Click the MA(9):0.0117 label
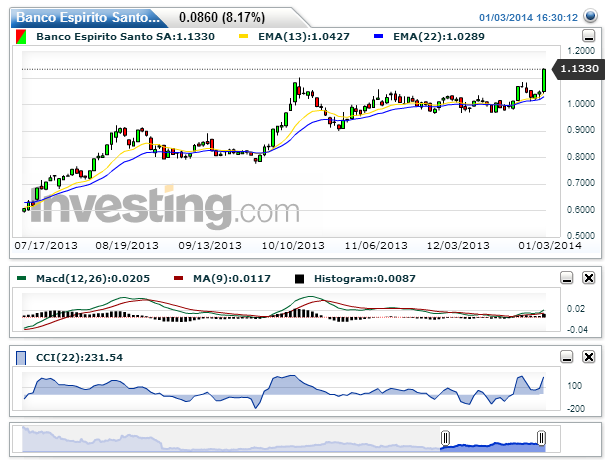The height and width of the screenshot is (465, 612). 232,279
